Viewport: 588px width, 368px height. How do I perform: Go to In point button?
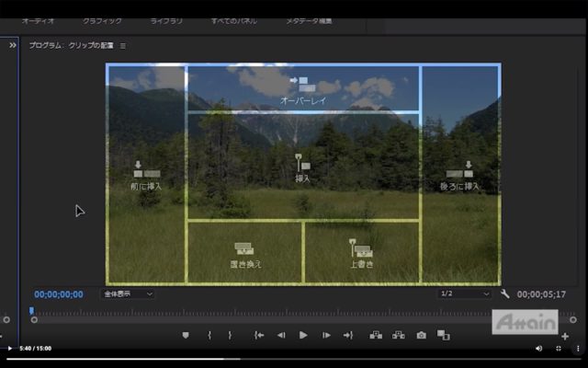pos(259,335)
